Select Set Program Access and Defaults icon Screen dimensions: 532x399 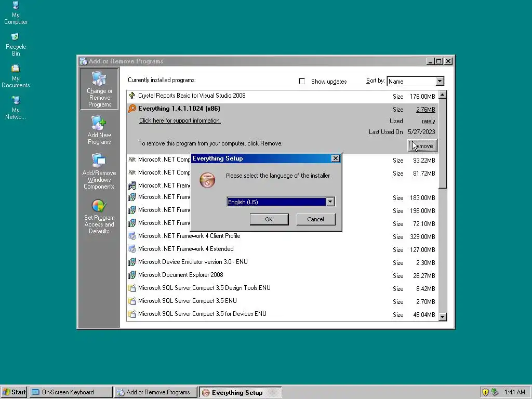click(99, 217)
